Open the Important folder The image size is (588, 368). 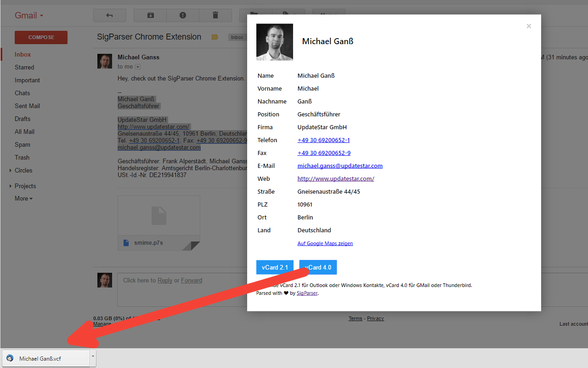27,80
